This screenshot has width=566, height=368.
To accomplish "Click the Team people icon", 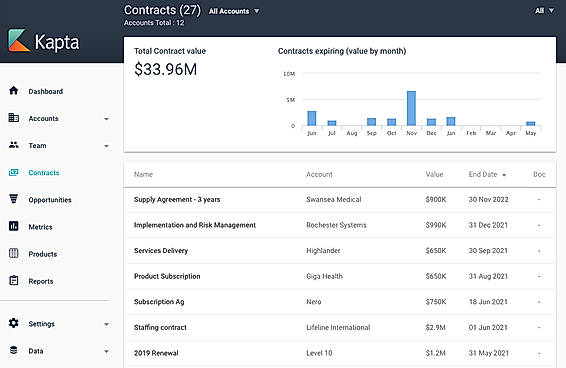I will (x=14, y=145).
